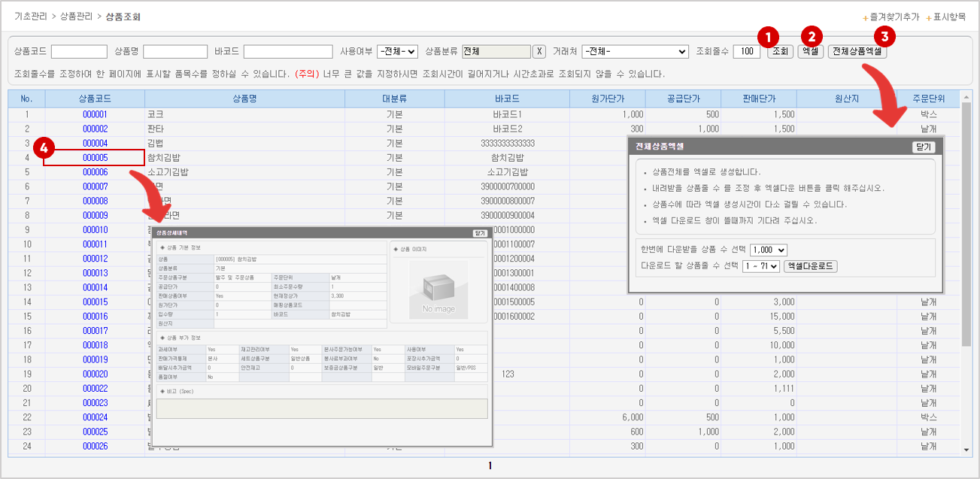The image size is (980, 479).
Task: Open product code 000005 link
Action: pyautogui.click(x=95, y=158)
